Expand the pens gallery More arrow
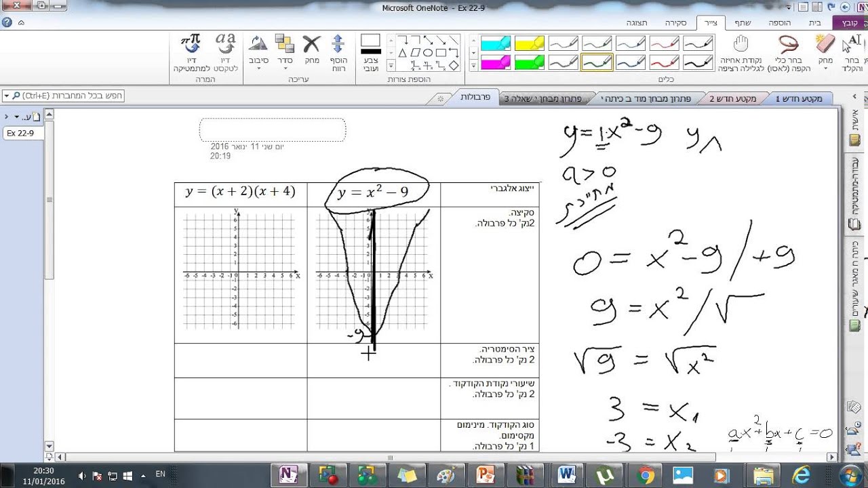 [473, 66]
